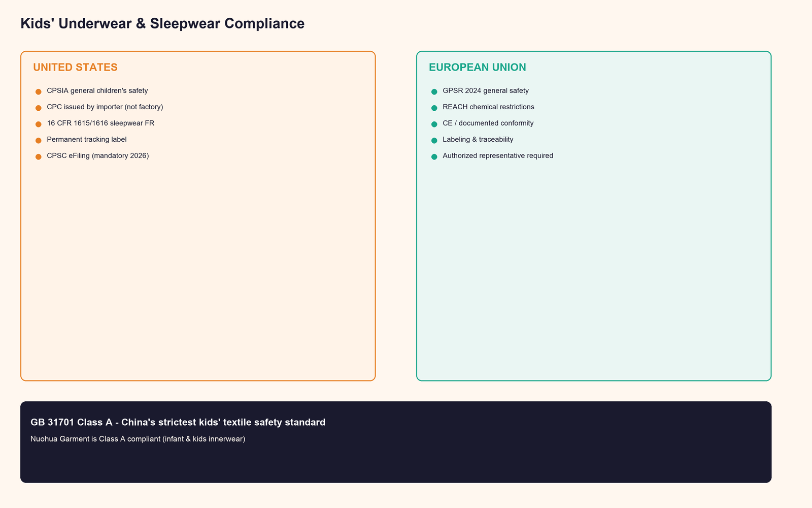Click 'GPSR 2024 general safety' item
812x508 pixels.
point(486,91)
